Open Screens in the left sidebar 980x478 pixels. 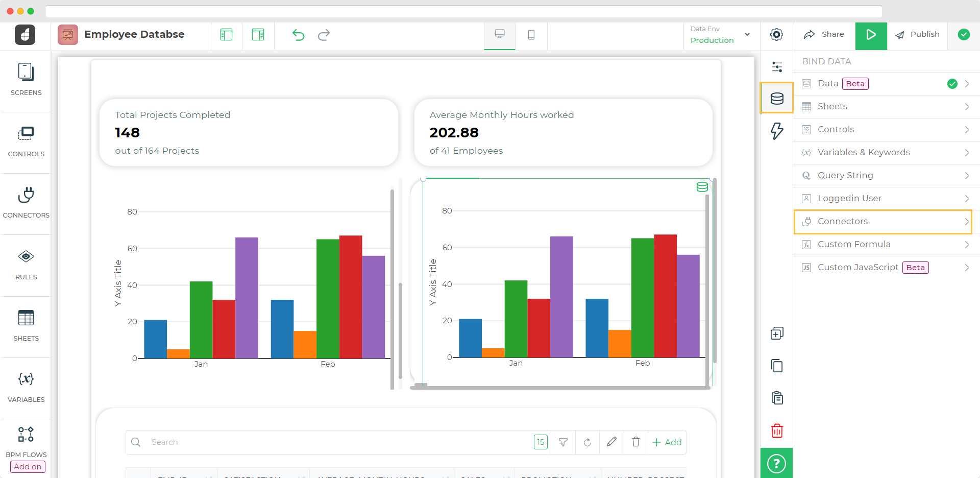coord(26,79)
